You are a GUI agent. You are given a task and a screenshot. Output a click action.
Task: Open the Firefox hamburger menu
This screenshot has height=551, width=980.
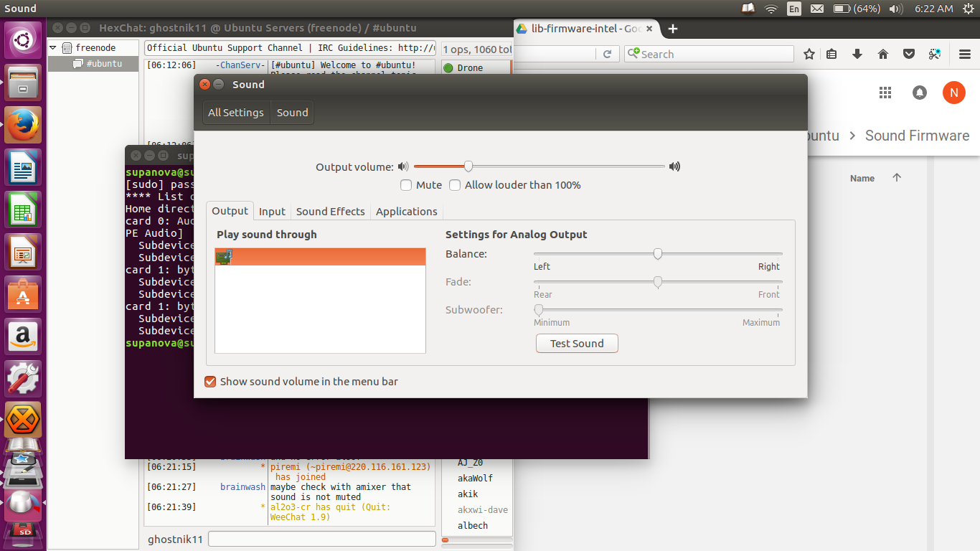[965, 54]
